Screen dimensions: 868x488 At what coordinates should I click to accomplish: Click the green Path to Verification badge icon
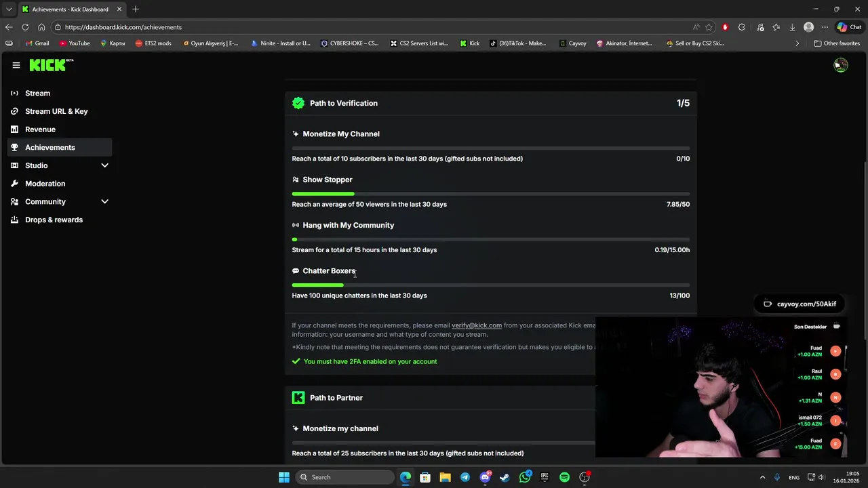(x=298, y=103)
